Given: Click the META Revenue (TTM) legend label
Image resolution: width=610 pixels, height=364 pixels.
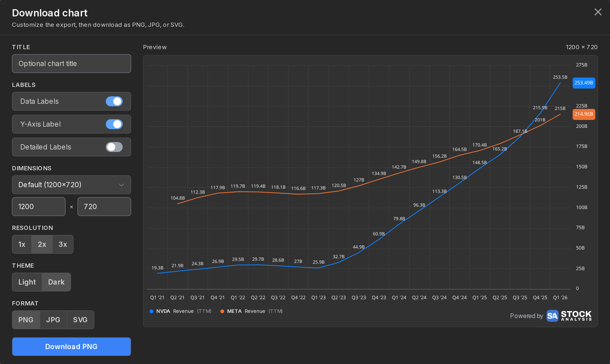Looking at the screenshot, I should (255, 311).
